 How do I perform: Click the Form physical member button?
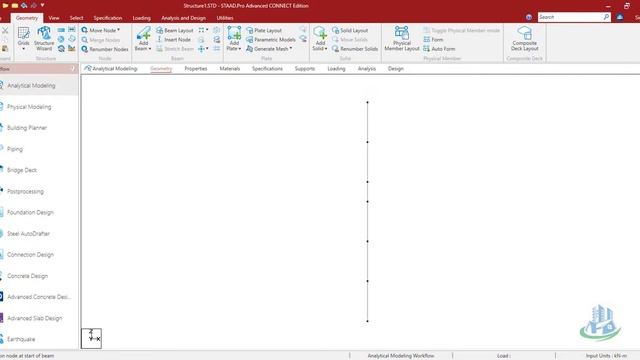[433, 40]
